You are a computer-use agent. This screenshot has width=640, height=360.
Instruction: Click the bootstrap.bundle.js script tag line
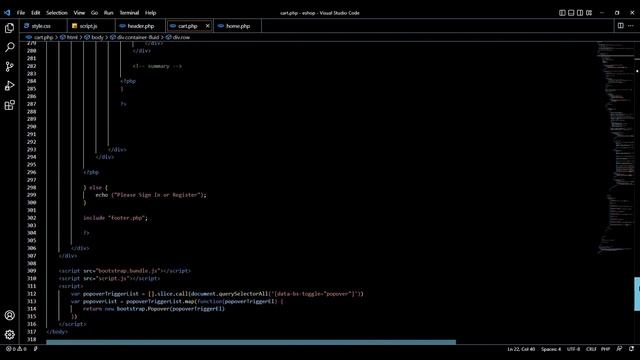point(124,271)
